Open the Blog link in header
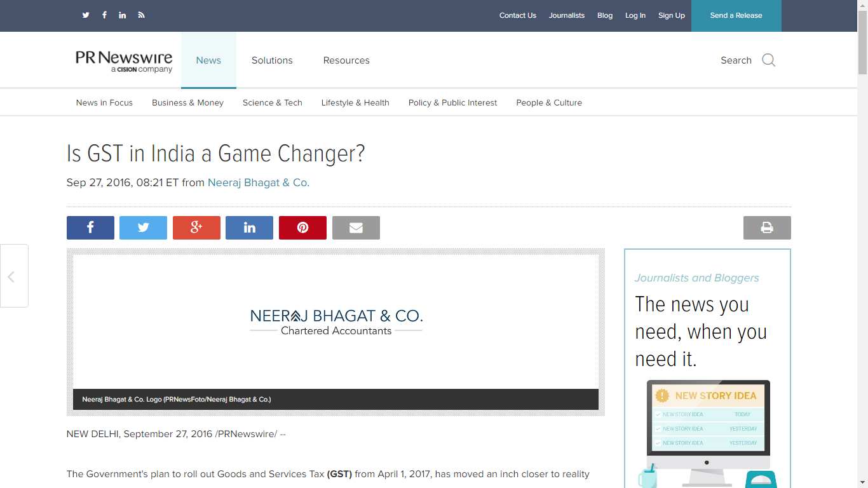 pyautogui.click(x=605, y=15)
